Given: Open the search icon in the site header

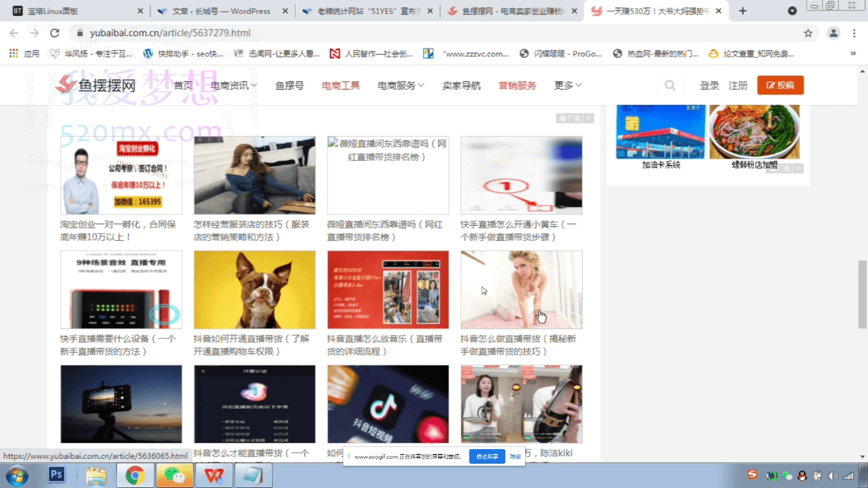Looking at the screenshot, I should [x=669, y=85].
